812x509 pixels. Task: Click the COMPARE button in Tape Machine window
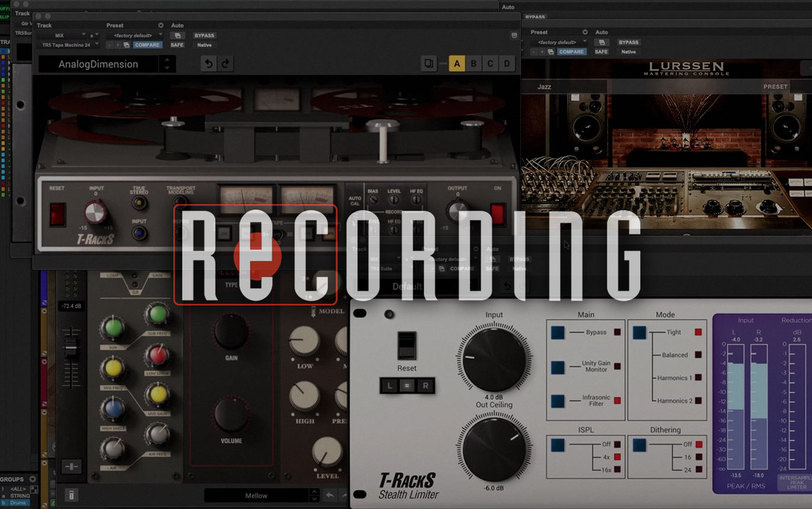147,45
